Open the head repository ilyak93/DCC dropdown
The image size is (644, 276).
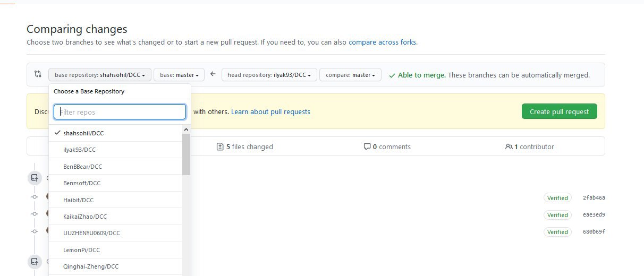(x=269, y=75)
